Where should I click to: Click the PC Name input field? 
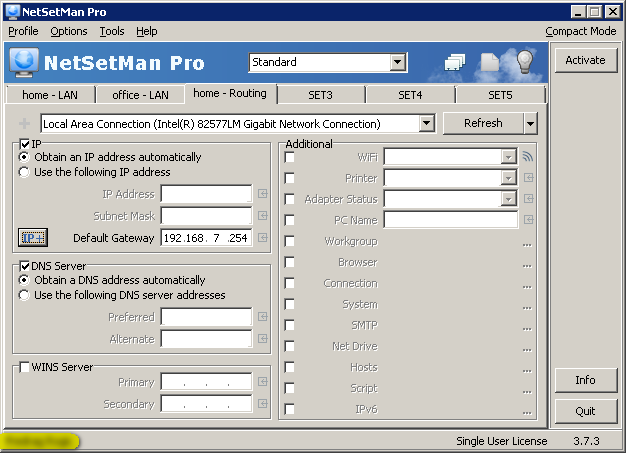tap(451, 220)
